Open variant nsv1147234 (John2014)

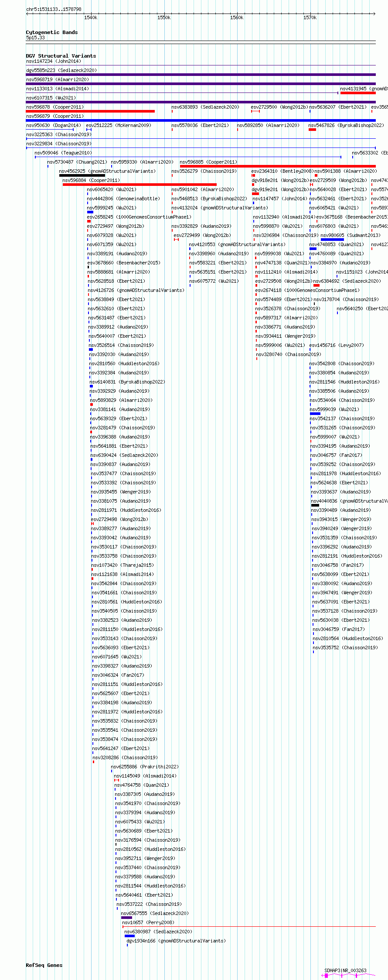click(53, 61)
